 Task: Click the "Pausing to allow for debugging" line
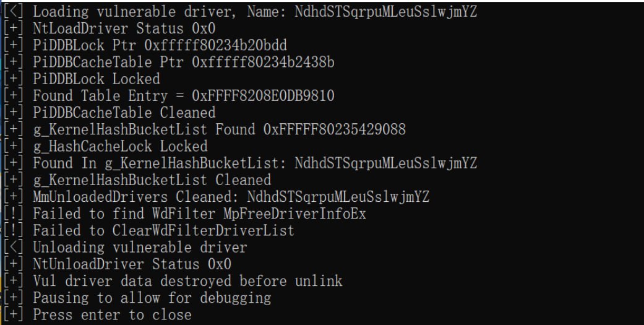152,298
